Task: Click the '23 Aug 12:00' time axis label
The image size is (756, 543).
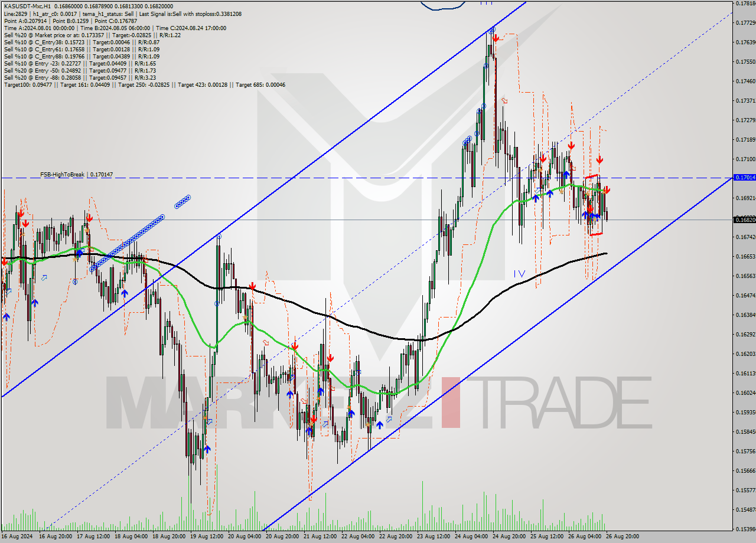Action: [434, 537]
